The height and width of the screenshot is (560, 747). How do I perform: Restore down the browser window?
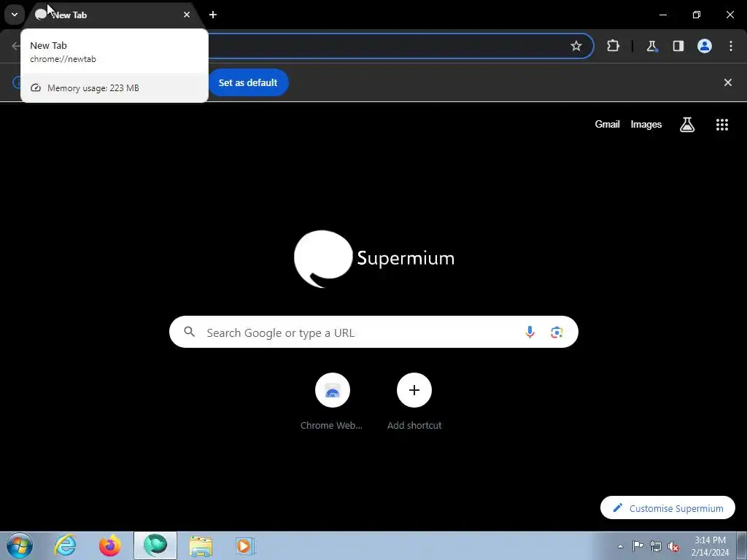coord(697,15)
